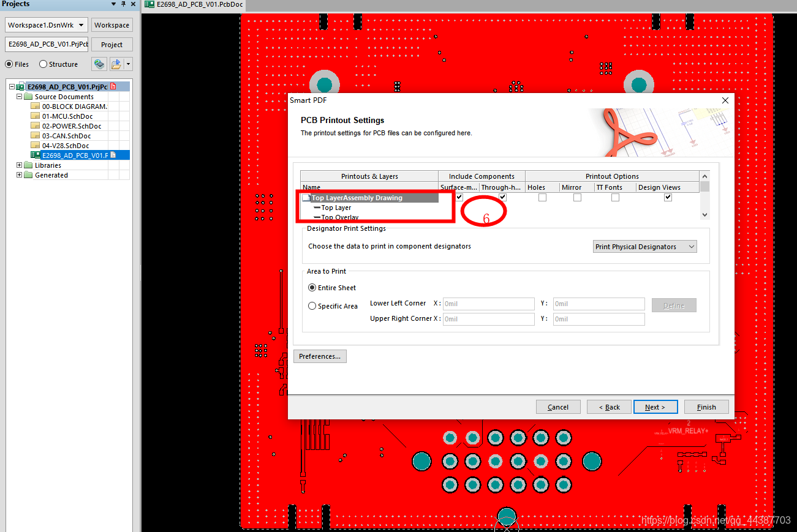Collapse the E2698_AD_PCB_V01.PrjPcb project node
This screenshot has height=532, width=797.
click(x=12, y=87)
